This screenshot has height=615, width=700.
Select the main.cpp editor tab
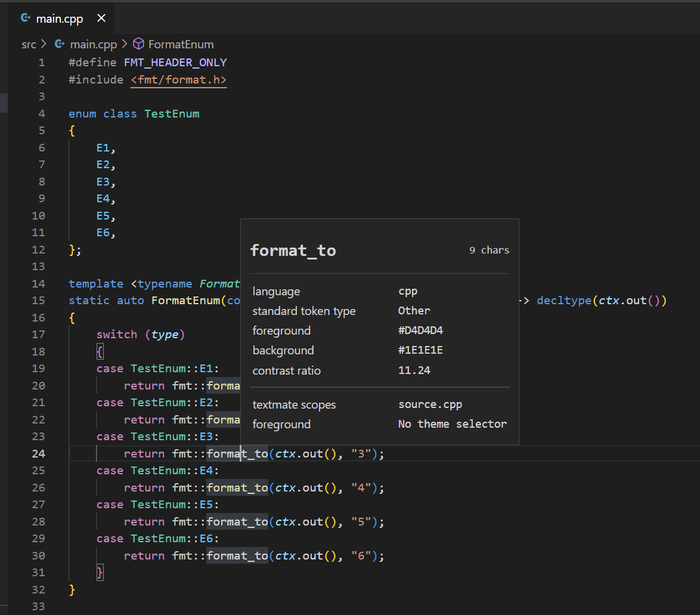[x=61, y=18]
